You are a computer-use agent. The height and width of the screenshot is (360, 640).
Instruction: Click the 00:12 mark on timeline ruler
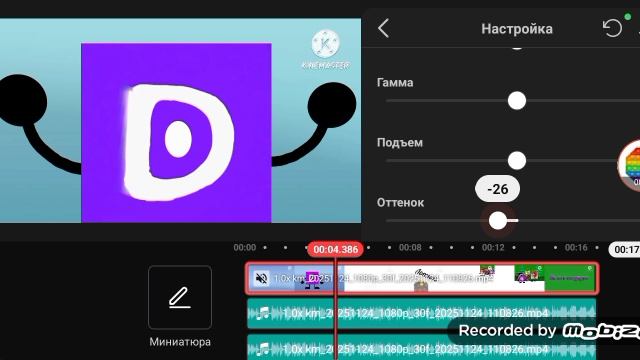pyautogui.click(x=493, y=247)
